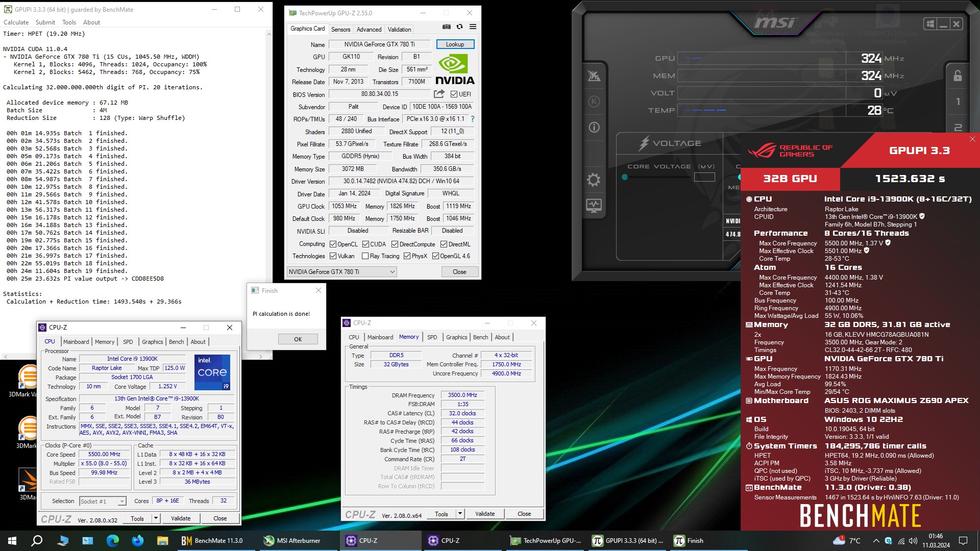Enable the Ray Tracing checkbox
980x551 pixels.
(365, 256)
